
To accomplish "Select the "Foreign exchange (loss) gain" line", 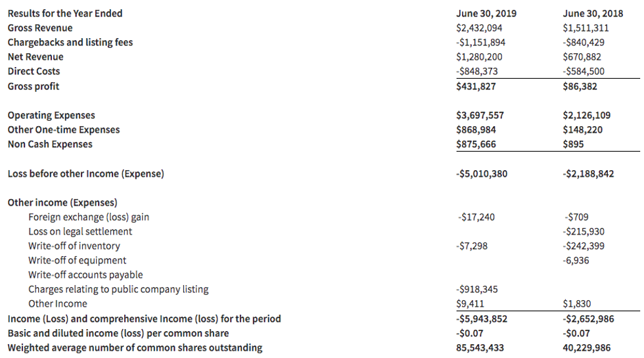I will pos(93,217).
